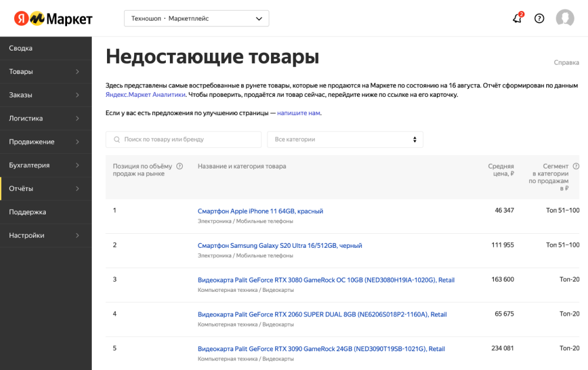Expand the Бухгалтерия sidebar chevron
The width and height of the screenshot is (588, 370).
pos(77,165)
